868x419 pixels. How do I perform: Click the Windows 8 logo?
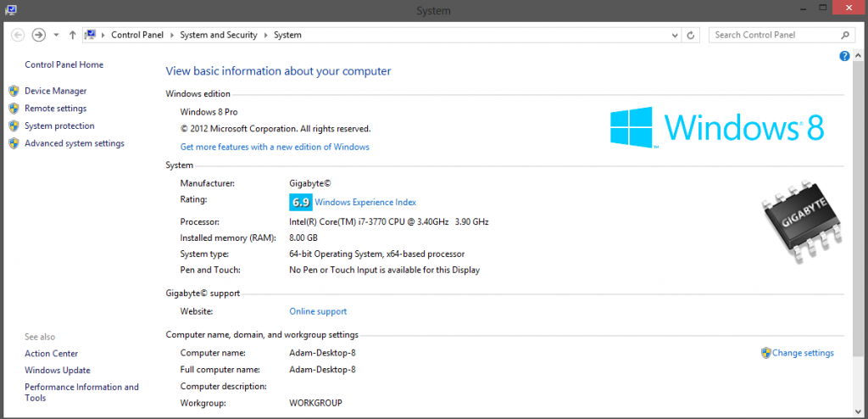pyautogui.click(x=717, y=127)
